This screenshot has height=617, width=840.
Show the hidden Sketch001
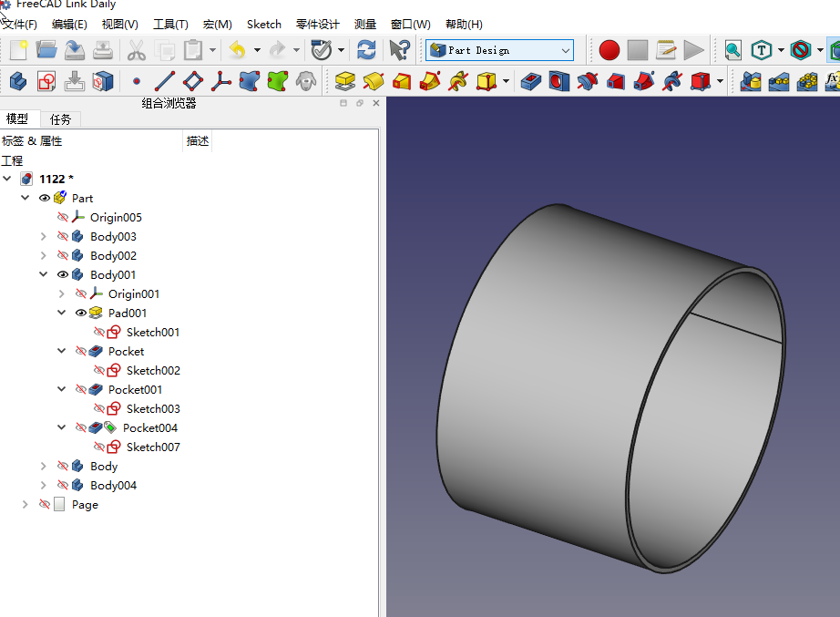99,333
